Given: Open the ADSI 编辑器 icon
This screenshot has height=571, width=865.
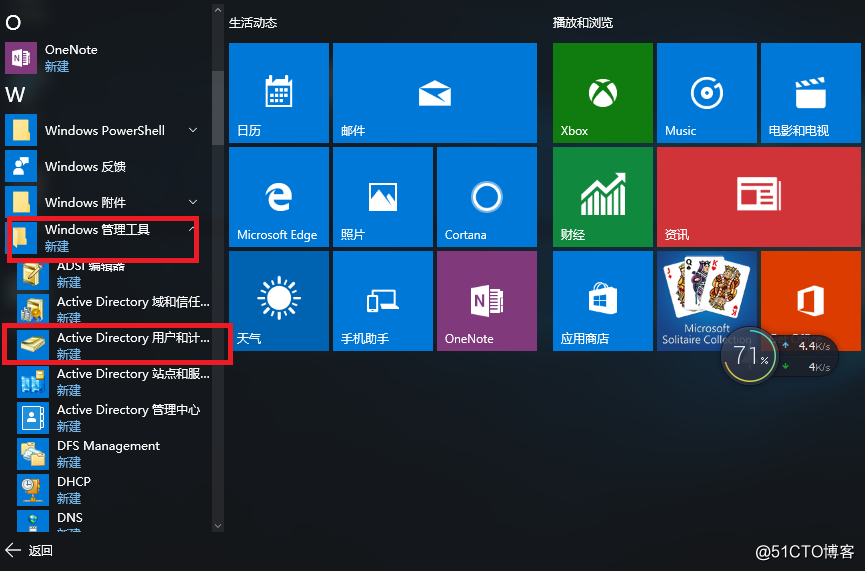Looking at the screenshot, I should click(x=33, y=275).
